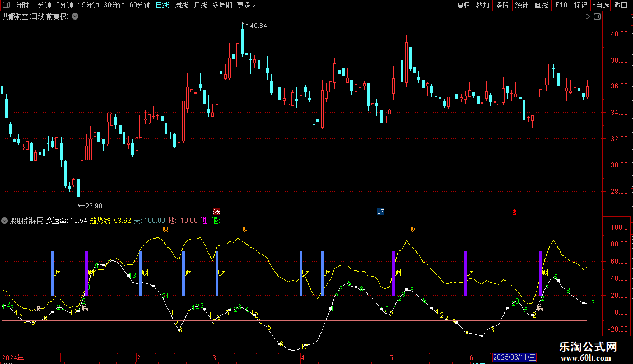Click the 叠加 overlay button
This screenshot has width=633, height=364.
(x=482, y=5)
